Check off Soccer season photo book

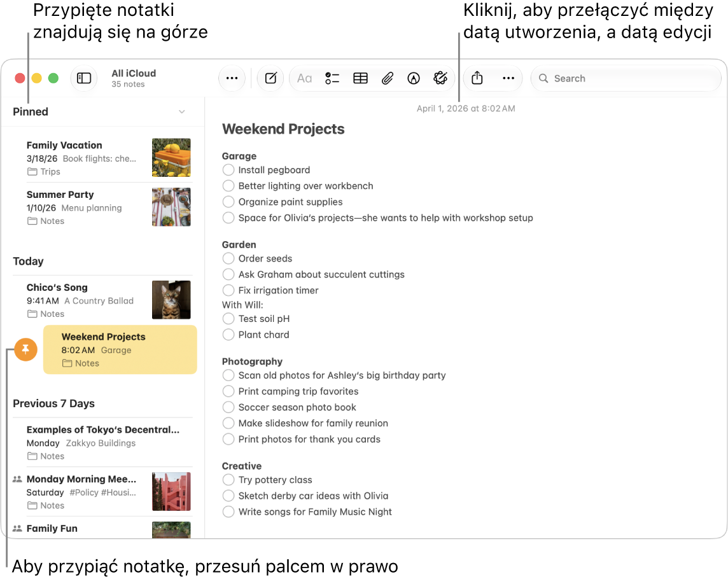tap(228, 407)
